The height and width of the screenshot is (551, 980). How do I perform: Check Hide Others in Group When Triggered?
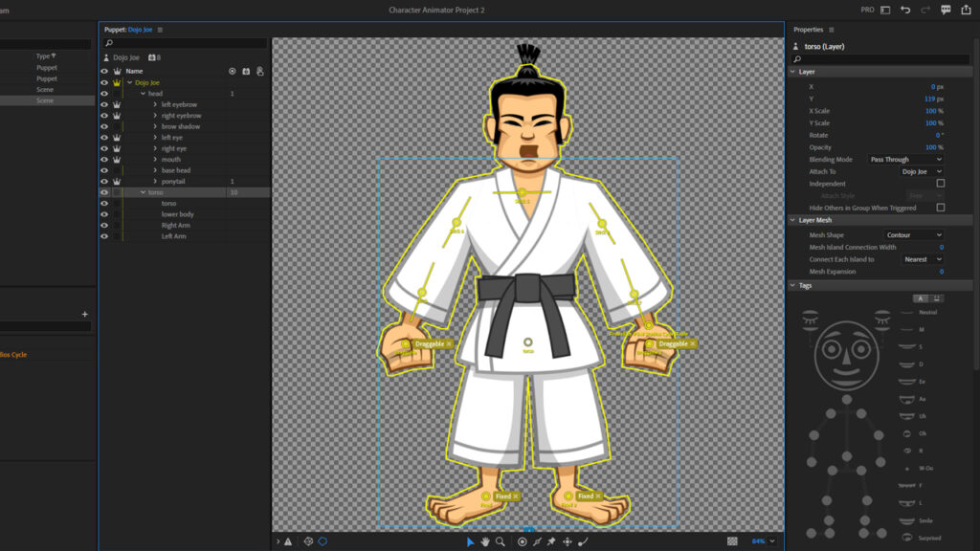click(940, 208)
